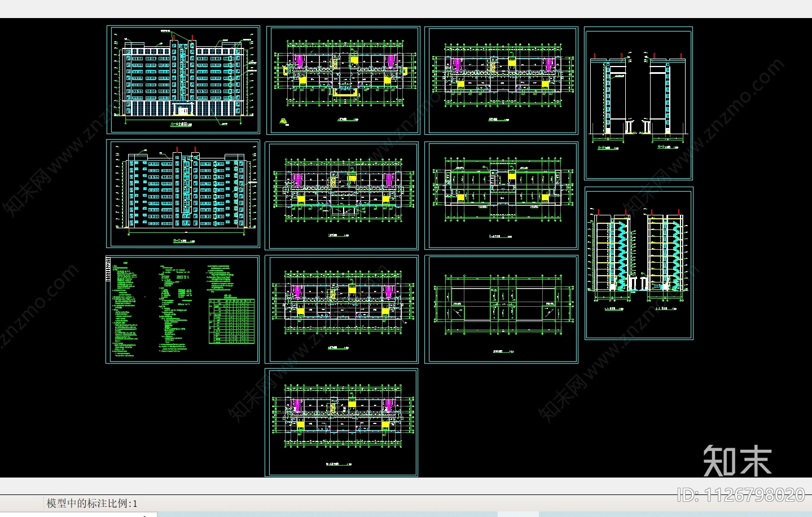Select the middle plan drawing second row
812x517 pixels.
point(343,195)
